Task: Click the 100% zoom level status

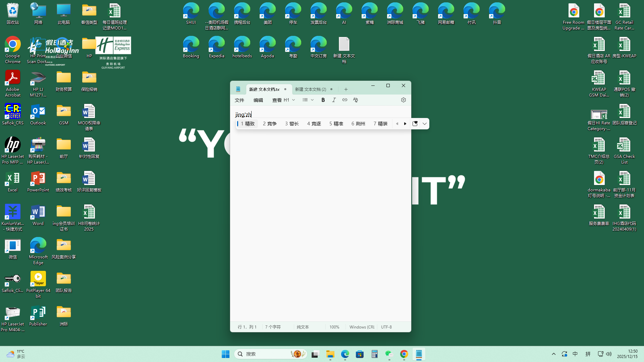Action: click(x=334, y=327)
